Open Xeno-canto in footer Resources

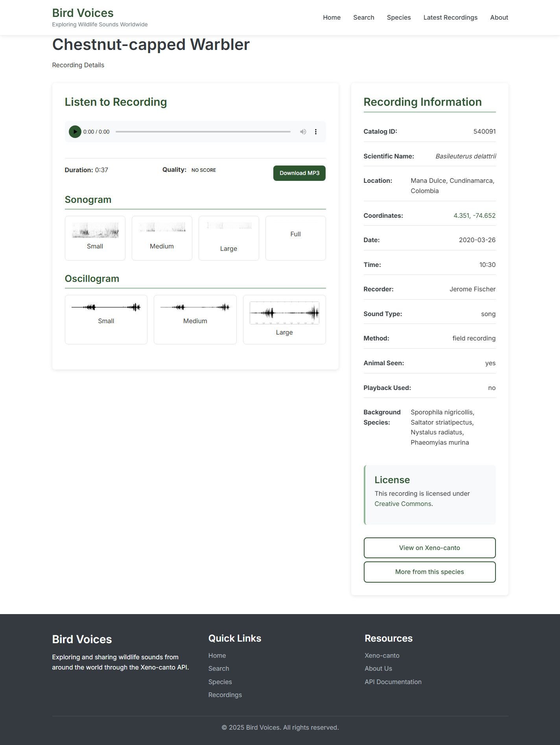tap(382, 655)
